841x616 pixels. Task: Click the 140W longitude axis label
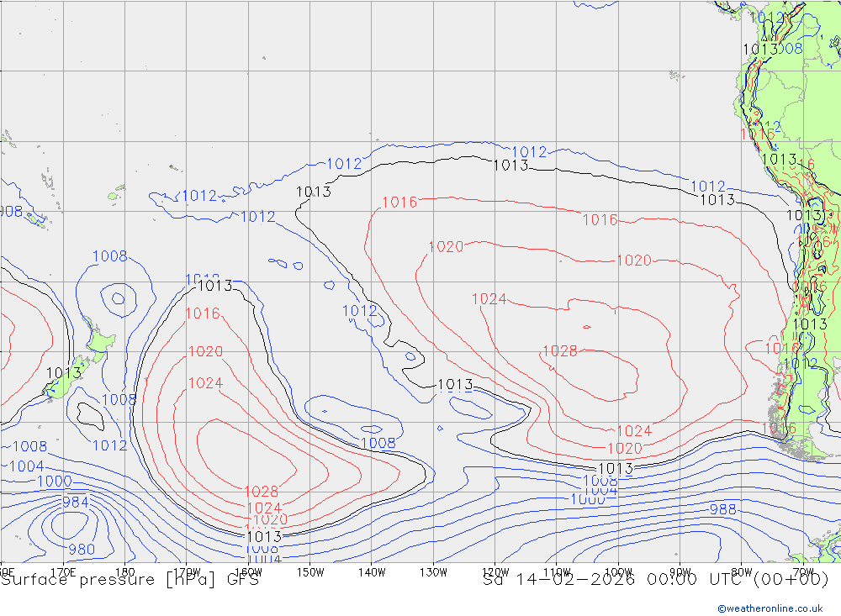coord(372,572)
